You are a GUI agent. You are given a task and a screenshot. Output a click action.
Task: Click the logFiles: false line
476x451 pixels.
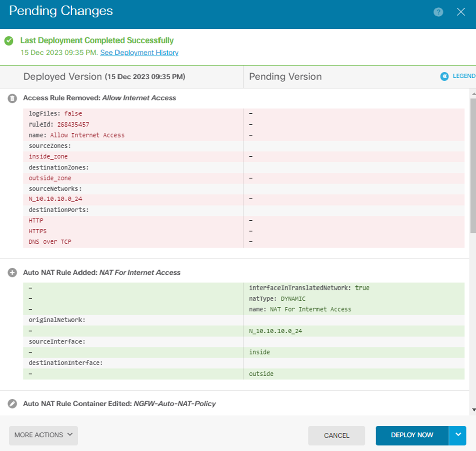click(55, 113)
